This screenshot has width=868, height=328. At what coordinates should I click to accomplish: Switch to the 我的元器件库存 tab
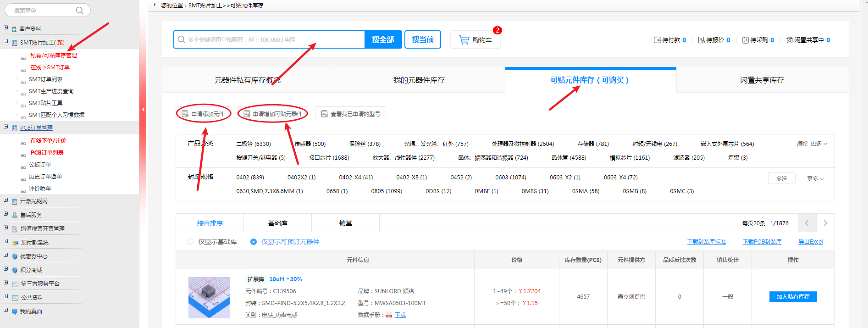tap(419, 80)
